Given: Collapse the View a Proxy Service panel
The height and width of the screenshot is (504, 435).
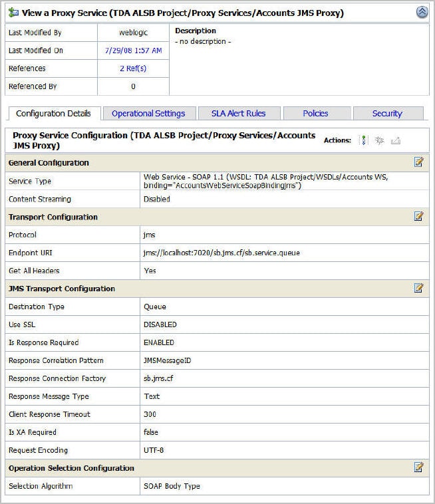Looking at the screenshot, I should point(422,12).
